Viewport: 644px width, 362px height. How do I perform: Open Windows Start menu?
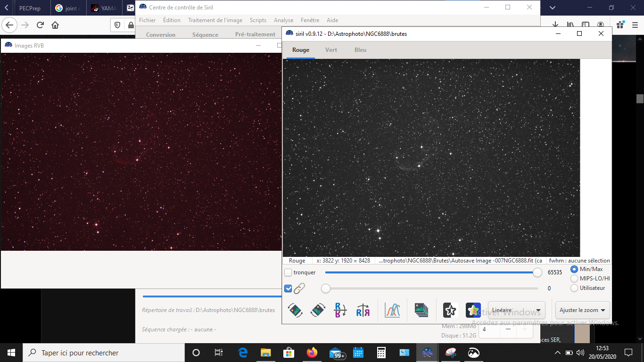pyautogui.click(x=11, y=353)
